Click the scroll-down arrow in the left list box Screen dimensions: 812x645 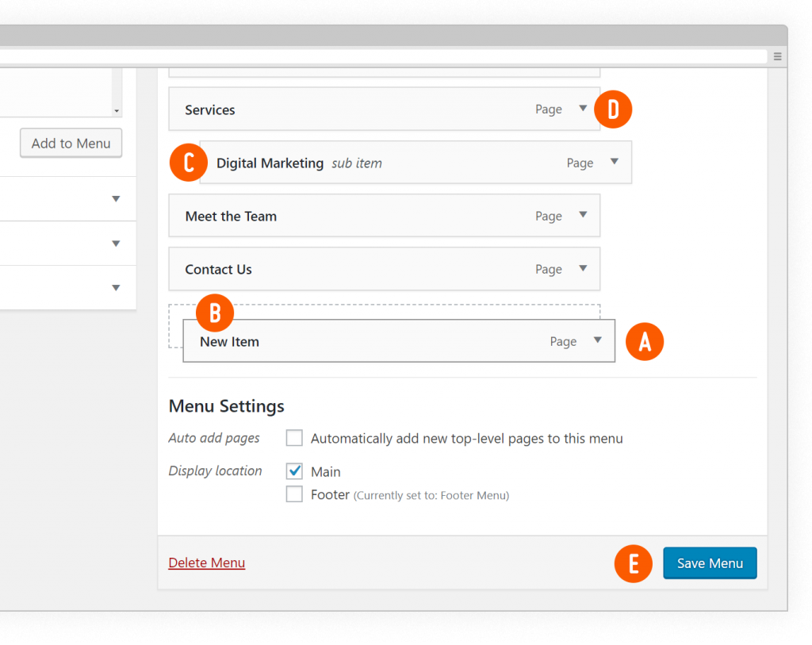(x=117, y=111)
